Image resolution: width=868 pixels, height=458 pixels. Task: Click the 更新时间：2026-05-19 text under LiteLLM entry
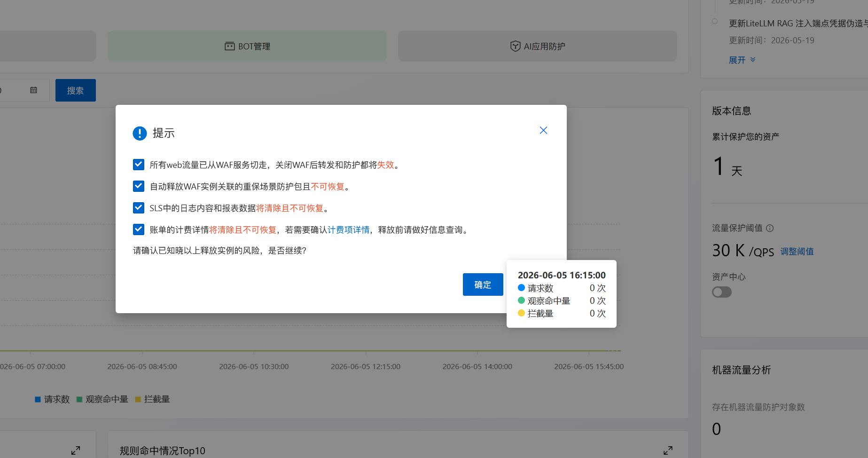[772, 40]
